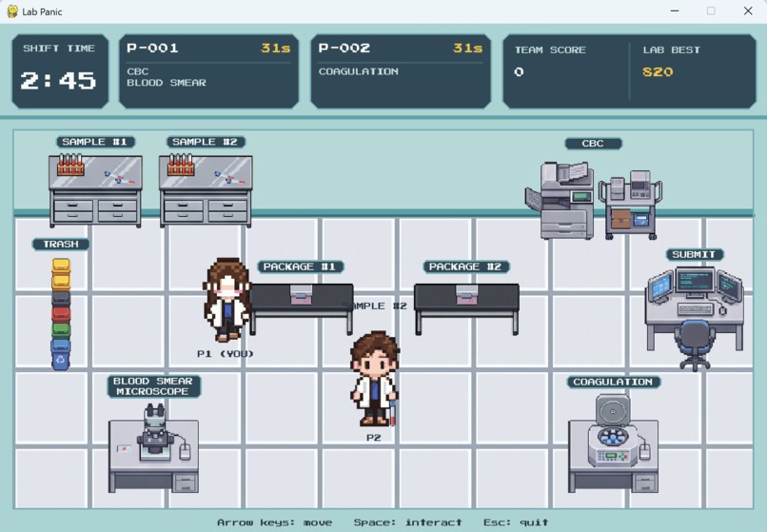Click the box on Package #2 table
The height and width of the screenshot is (532, 767).
pyautogui.click(x=466, y=295)
